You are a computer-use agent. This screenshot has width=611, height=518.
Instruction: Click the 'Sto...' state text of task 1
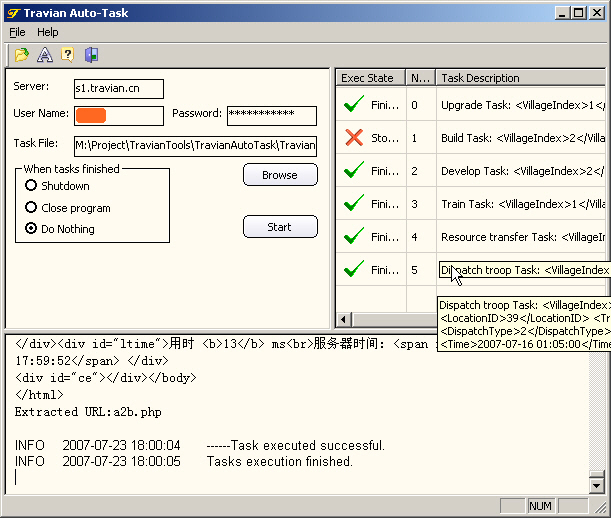(385, 138)
